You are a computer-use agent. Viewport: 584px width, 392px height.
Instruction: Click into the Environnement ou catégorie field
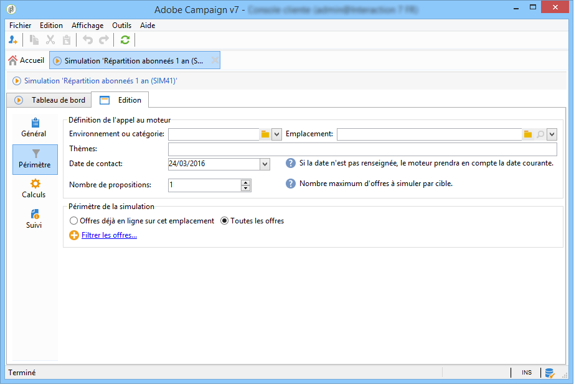click(x=214, y=134)
